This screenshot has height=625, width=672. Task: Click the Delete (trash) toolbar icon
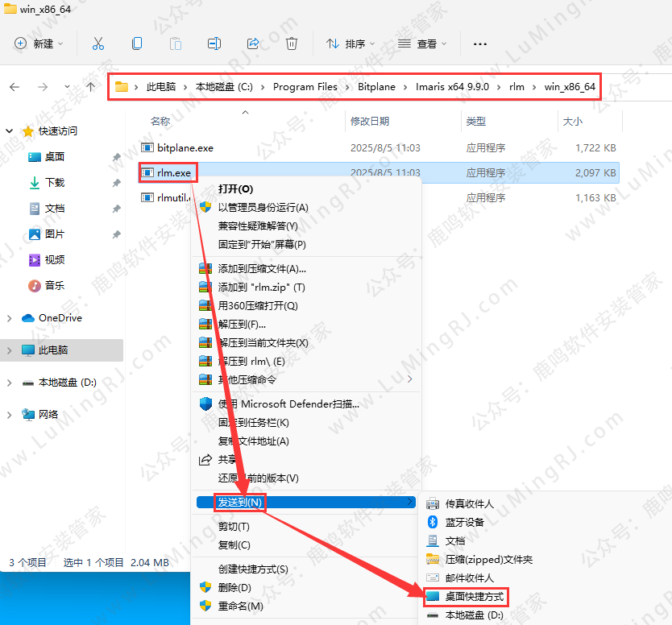coord(292,44)
